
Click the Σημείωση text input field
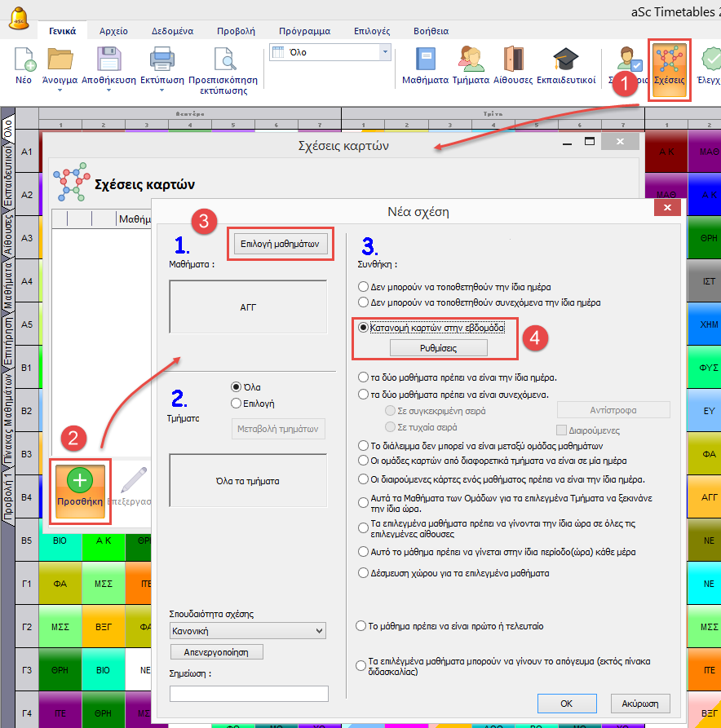(x=249, y=694)
